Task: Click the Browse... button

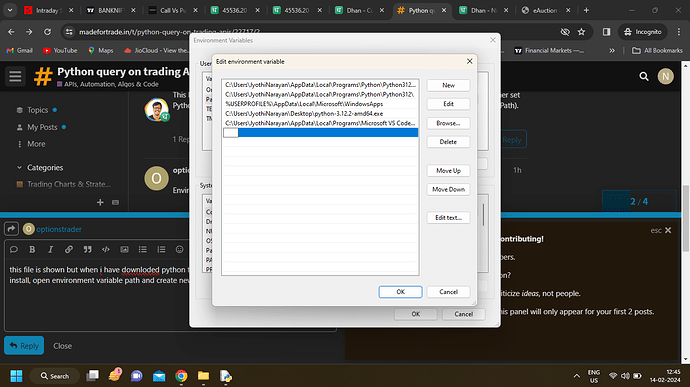Action: click(x=448, y=123)
